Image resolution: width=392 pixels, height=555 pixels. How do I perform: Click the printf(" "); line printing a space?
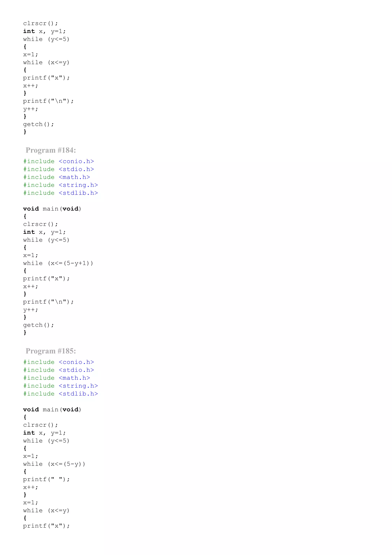(x=46, y=479)
